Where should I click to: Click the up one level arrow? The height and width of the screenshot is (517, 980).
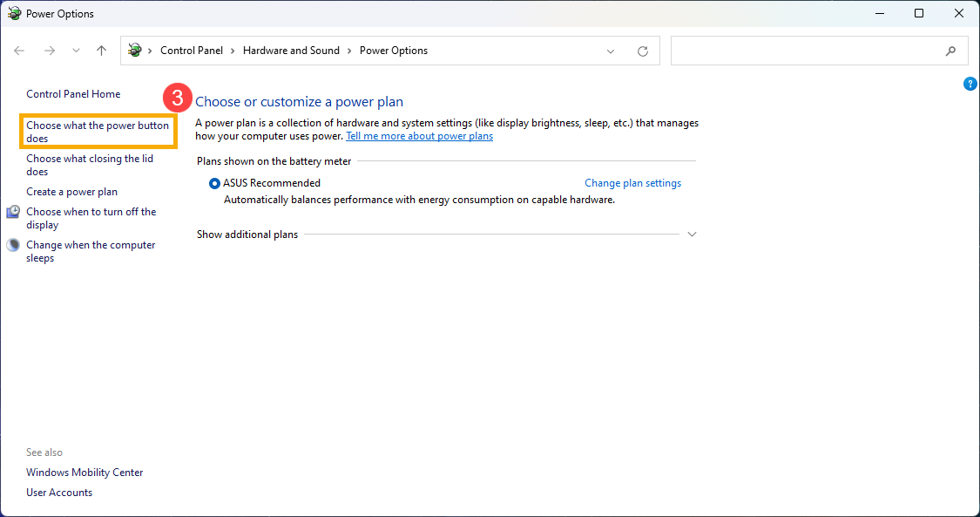point(102,51)
